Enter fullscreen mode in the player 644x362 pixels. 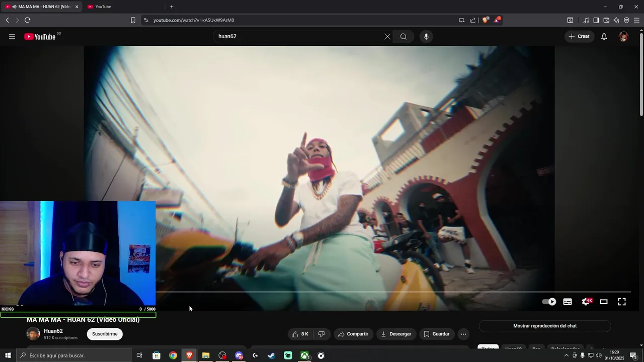pos(622,302)
